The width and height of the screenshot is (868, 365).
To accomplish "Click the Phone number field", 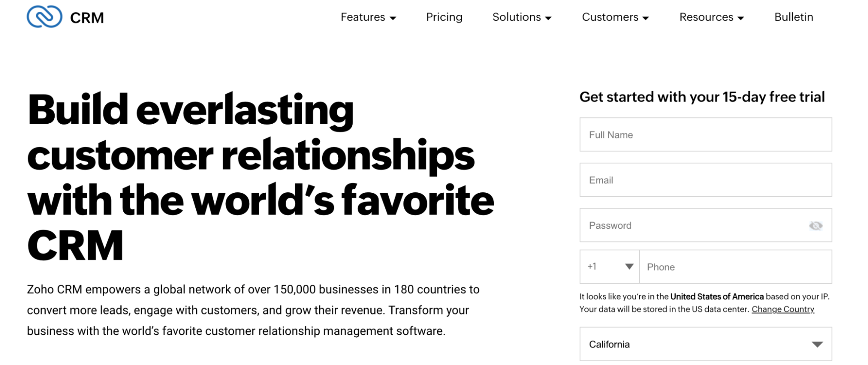I will (735, 267).
